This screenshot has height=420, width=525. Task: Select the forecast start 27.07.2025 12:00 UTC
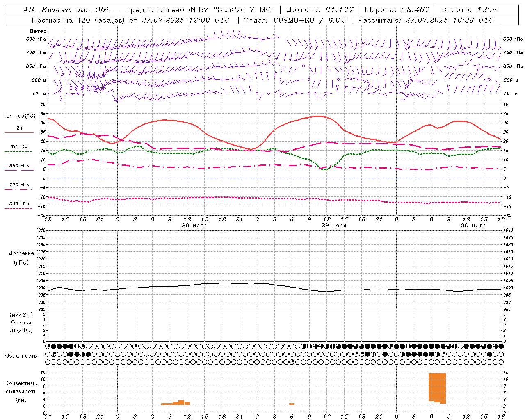pyautogui.click(x=185, y=20)
